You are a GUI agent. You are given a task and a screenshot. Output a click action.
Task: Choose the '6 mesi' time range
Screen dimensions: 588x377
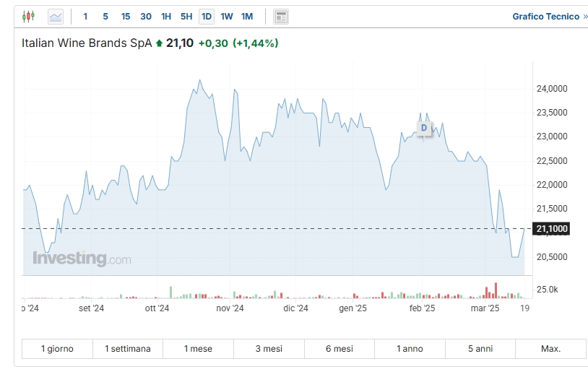pyautogui.click(x=340, y=349)
